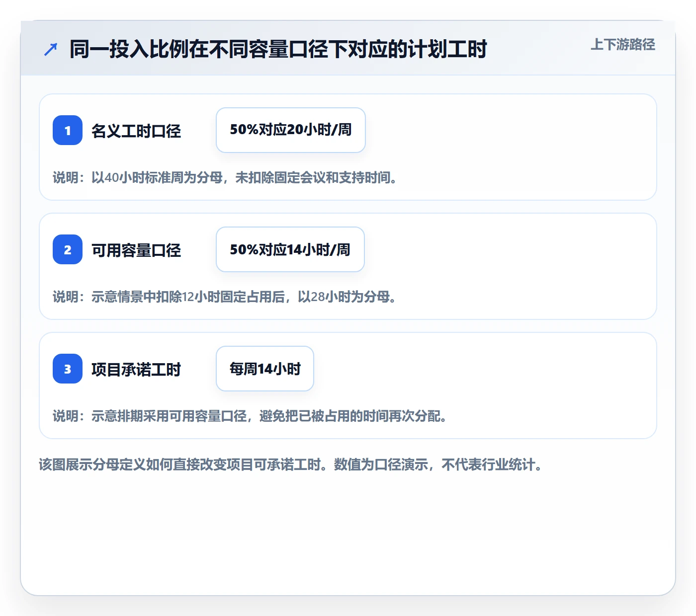The height and width of the screenshot is (616, 696).
Task: Select the number 1 badge
Action: 68,130
